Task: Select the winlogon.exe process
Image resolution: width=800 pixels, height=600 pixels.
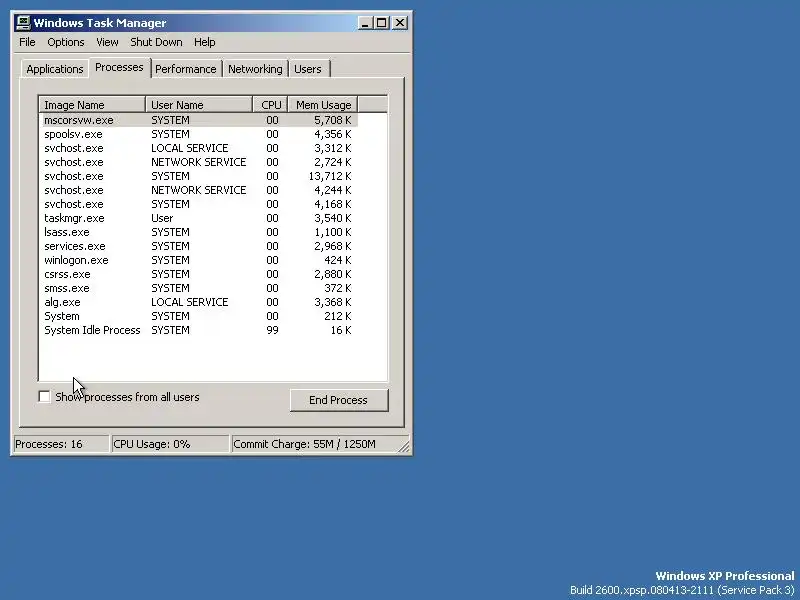Action: 198,260
